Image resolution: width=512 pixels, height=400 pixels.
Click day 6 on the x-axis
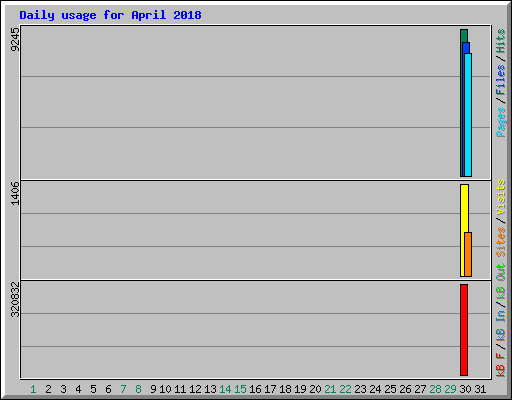pos(108,389)
